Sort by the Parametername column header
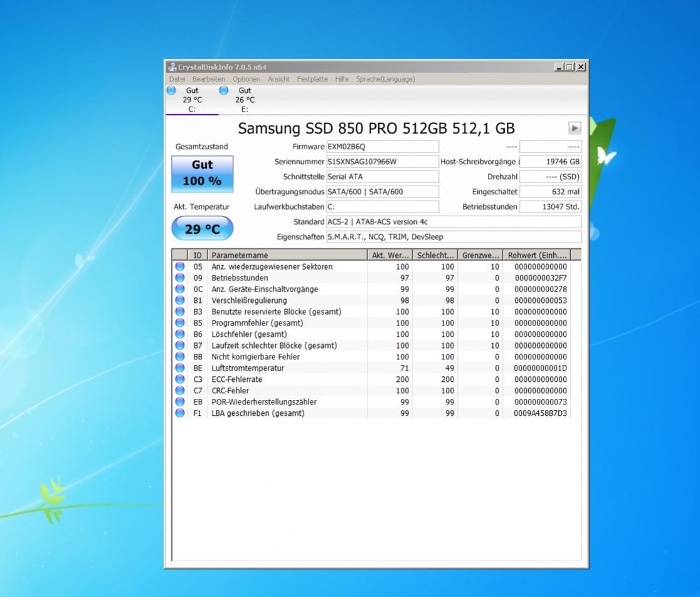The image size is (700, 597). [287, 255]
